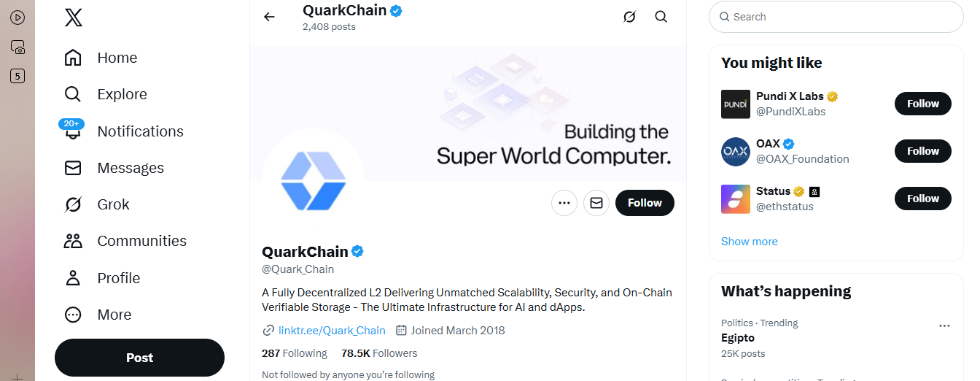
Task: Open Grok profile summary icon in header
Action: click(629, 17)
